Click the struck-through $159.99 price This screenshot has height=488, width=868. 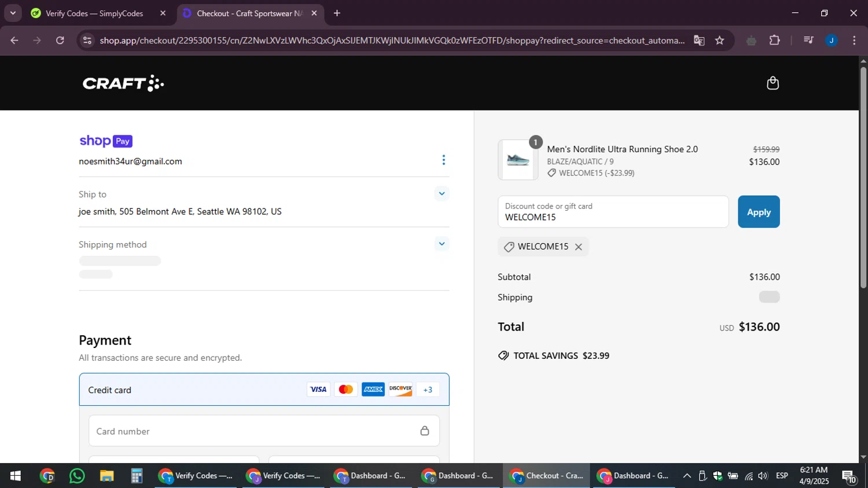pyautogui.click(x=766, y=149)
